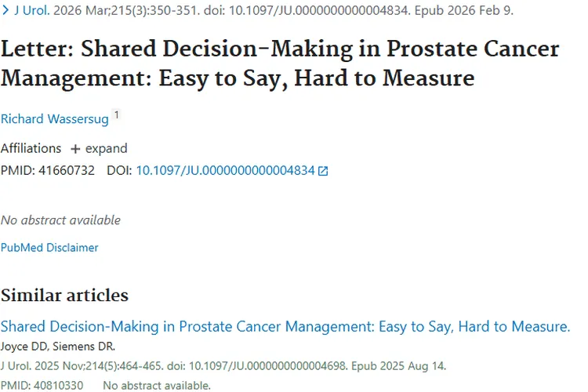Click the external link icon after the DOI
The width and height of the screenshot is (588, 392).
pyautogui.click(x=323, y=171)
